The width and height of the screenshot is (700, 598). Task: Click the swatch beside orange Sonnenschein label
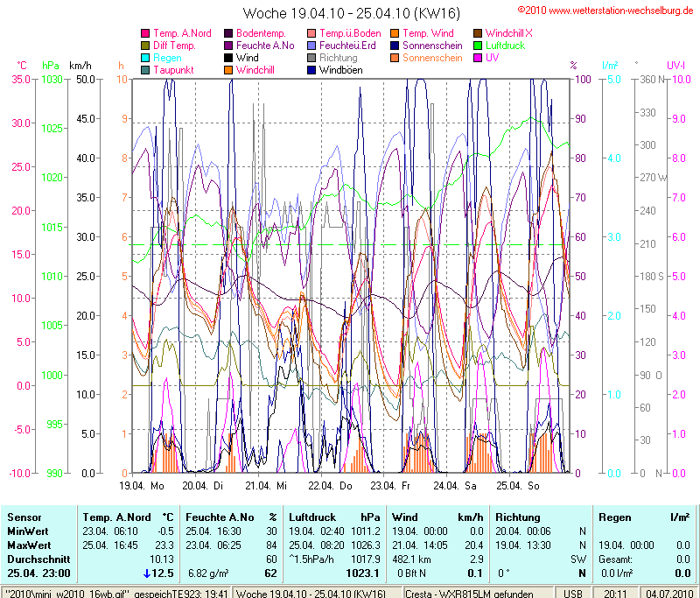[x=395, y=58]
